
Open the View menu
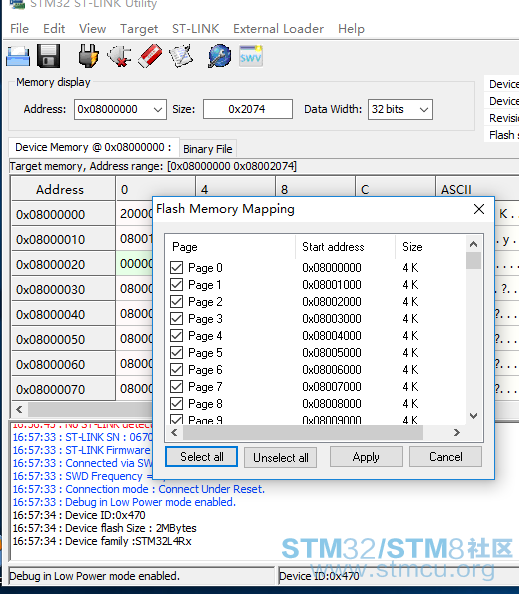click(92, 29)
